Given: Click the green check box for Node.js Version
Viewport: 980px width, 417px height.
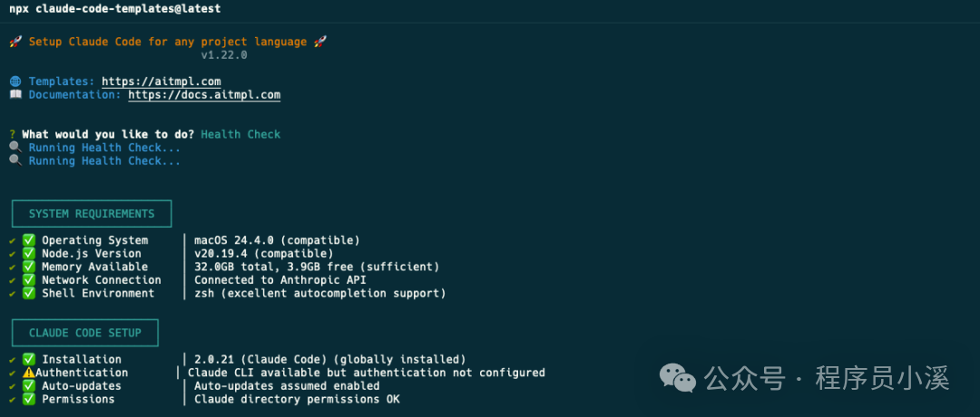Looking at the screenshot, I should pos(29,254).
